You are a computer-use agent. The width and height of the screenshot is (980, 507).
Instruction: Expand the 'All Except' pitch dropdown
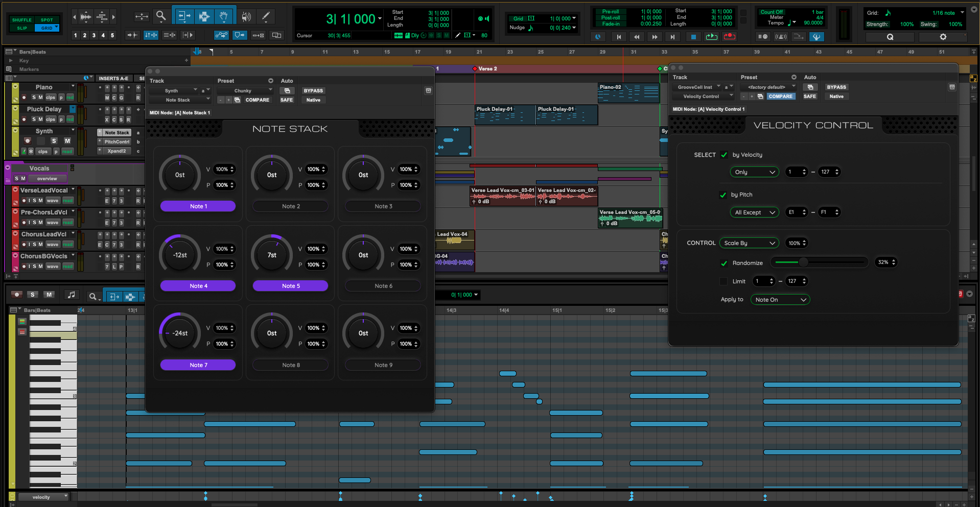click(x=754, y=212)
